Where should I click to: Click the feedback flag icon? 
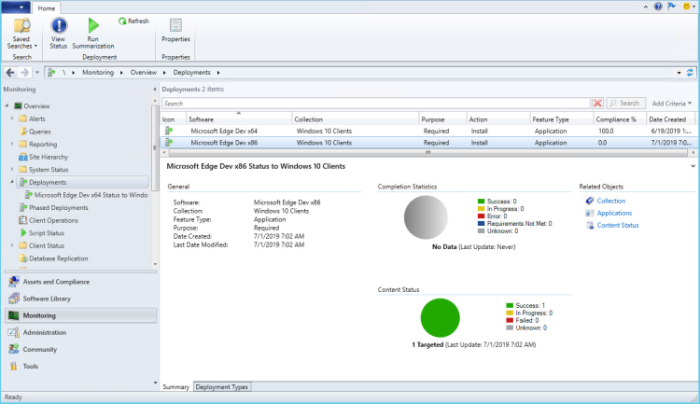point(671,6)
